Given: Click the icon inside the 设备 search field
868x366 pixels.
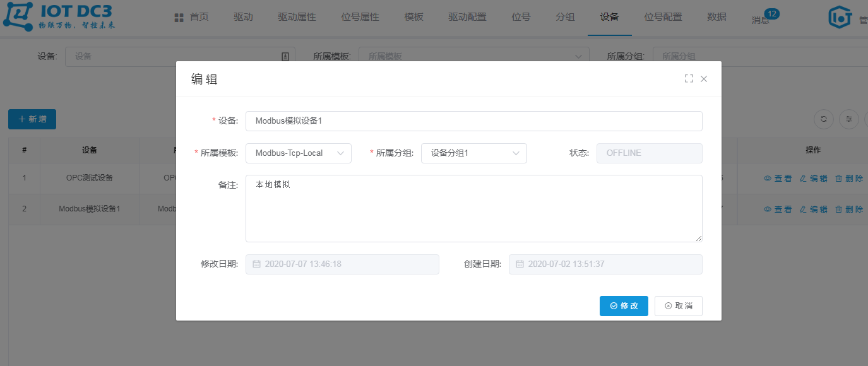Looking at the screenshot, I should (285, 56).
